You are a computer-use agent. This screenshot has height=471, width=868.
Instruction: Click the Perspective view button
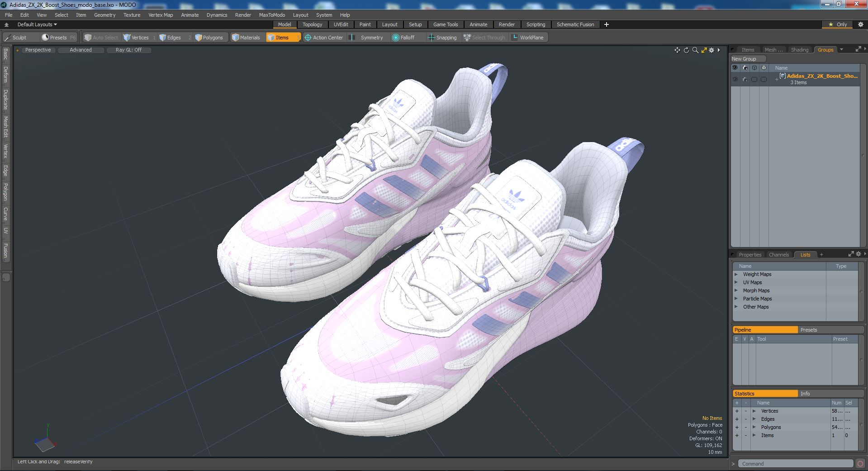tap(38, 50)
